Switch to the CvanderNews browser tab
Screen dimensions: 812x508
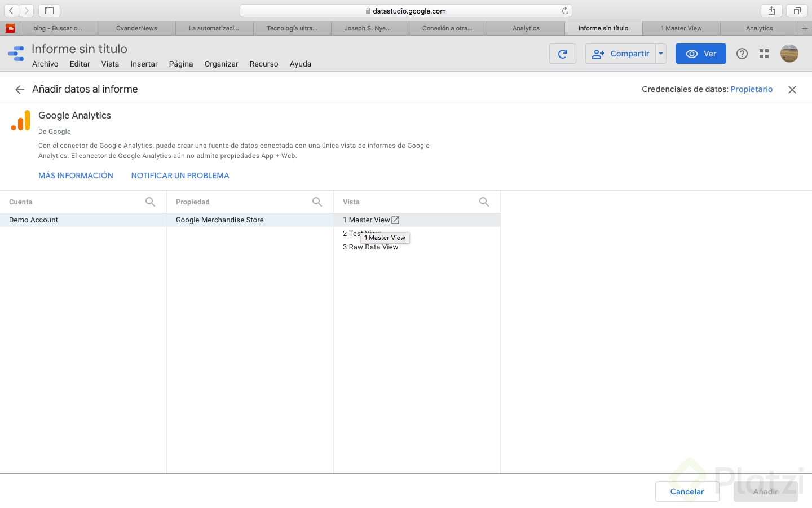tap(136, 28)
